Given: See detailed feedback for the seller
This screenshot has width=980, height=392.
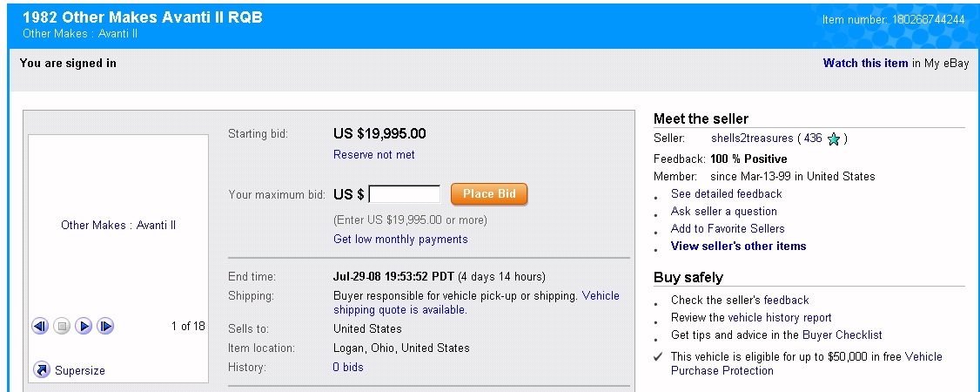Looking at the screenshot, I should (726, 194).
